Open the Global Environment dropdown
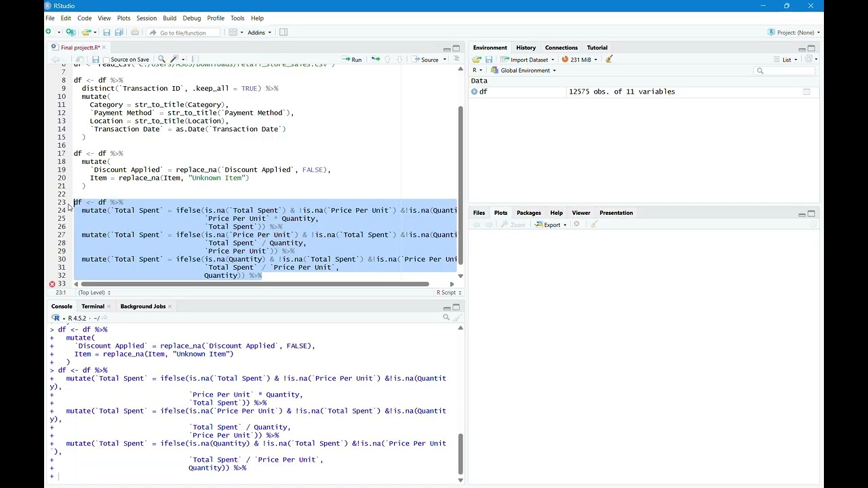868x488 pixels. [x=523, y=70]
